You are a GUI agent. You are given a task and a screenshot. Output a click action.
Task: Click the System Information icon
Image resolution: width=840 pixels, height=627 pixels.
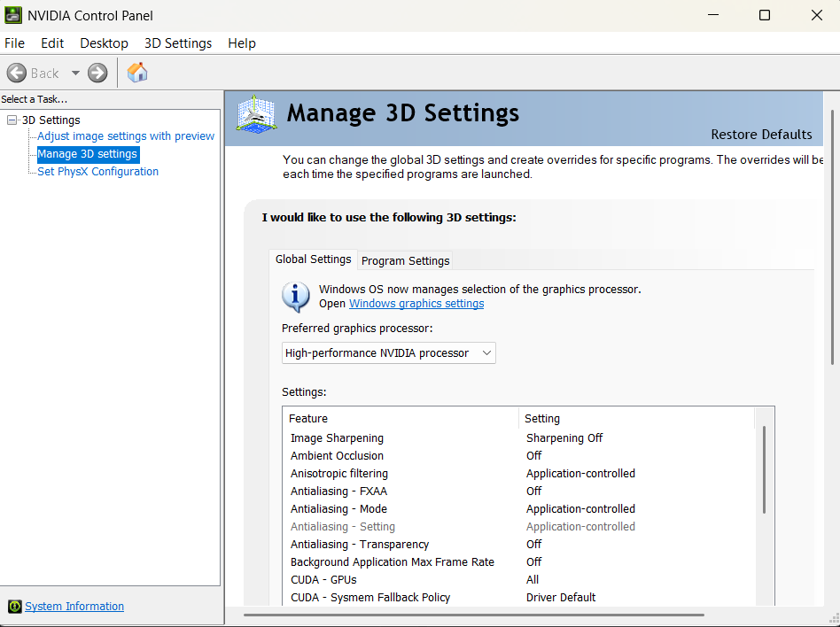tap(15, 606)
